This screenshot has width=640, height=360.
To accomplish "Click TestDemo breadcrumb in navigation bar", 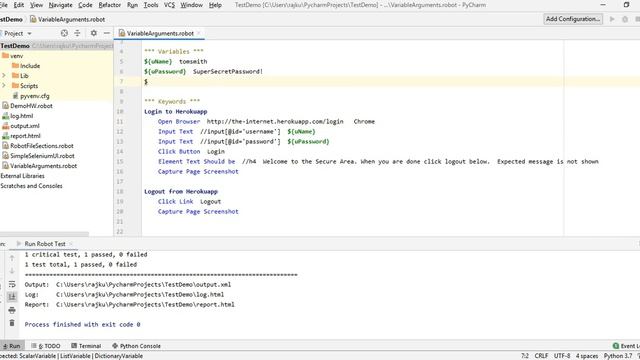I will point(11,19).
